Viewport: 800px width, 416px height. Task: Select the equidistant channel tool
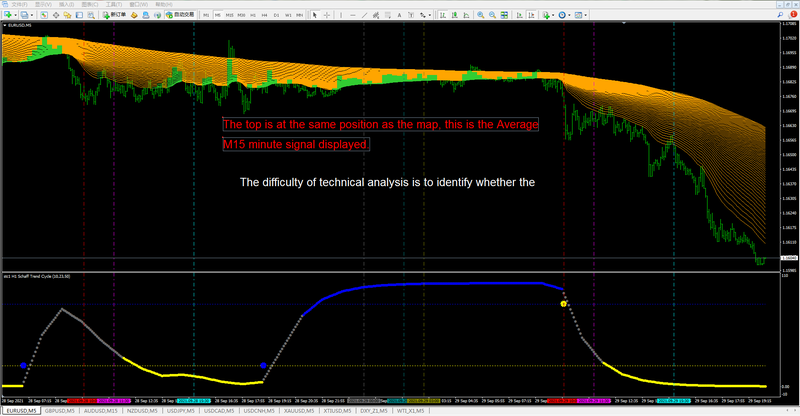[376, 15]
